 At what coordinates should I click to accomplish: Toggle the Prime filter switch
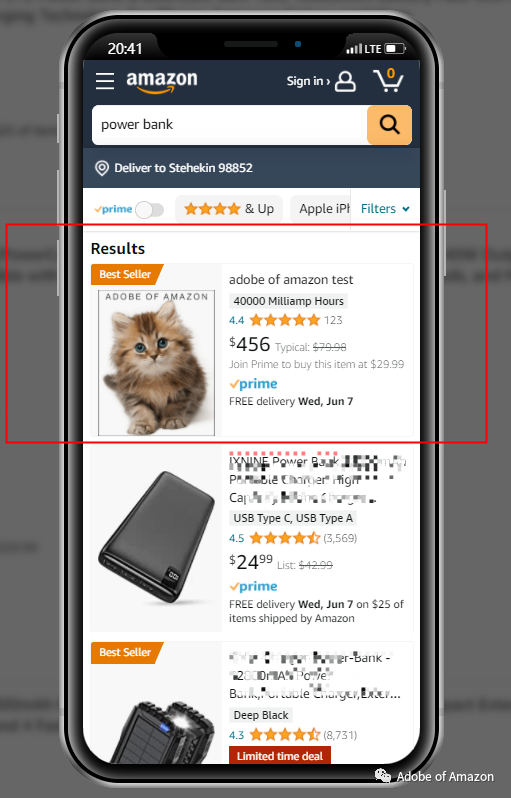coord(149,209)
